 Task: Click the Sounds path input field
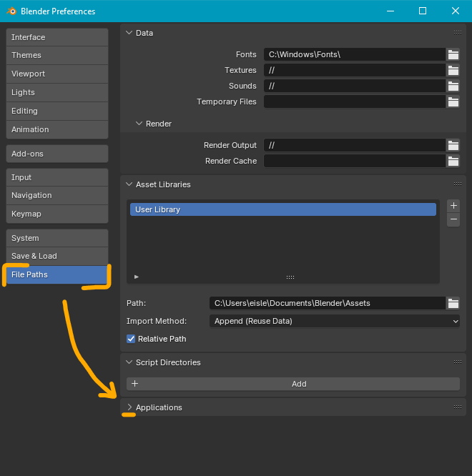pyautogui.click(x=355, y=86)
